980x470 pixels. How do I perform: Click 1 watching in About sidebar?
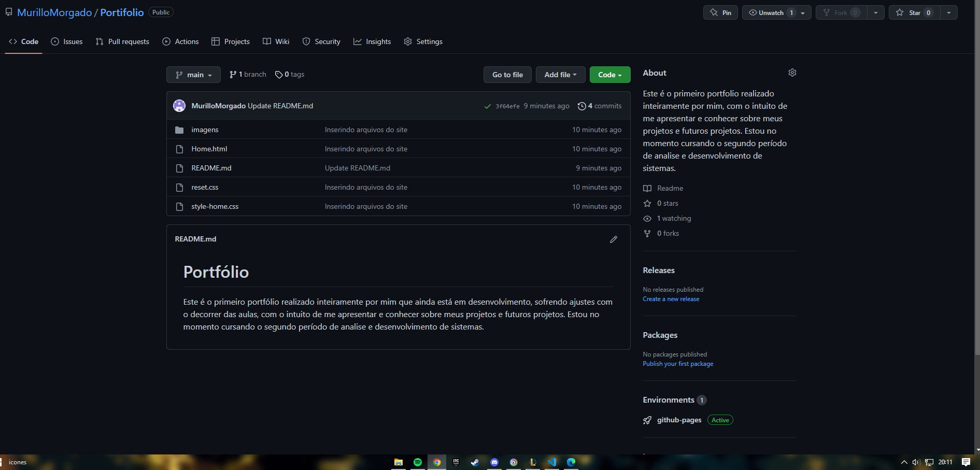667,218
